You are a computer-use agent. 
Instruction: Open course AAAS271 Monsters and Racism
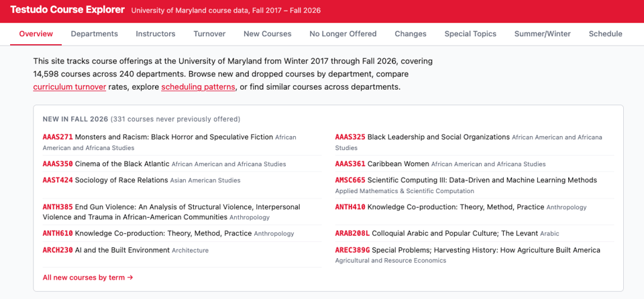[x=58, y=137]
